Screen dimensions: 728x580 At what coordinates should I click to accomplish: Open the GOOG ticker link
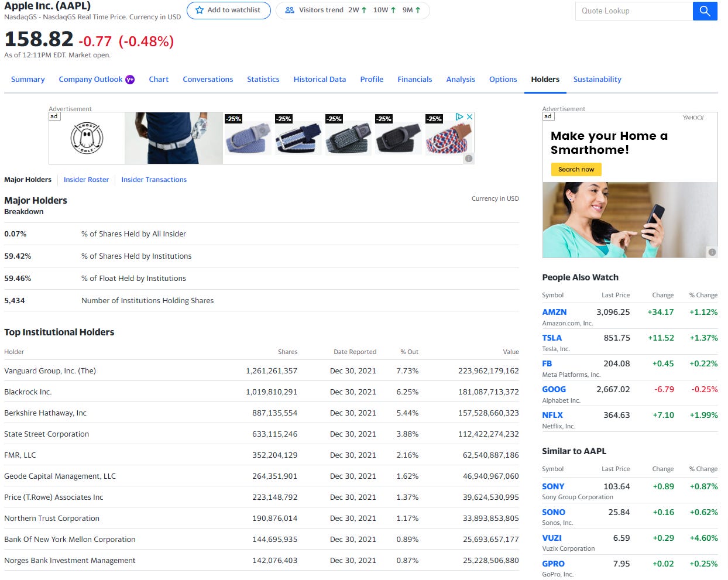pos(554,390)
